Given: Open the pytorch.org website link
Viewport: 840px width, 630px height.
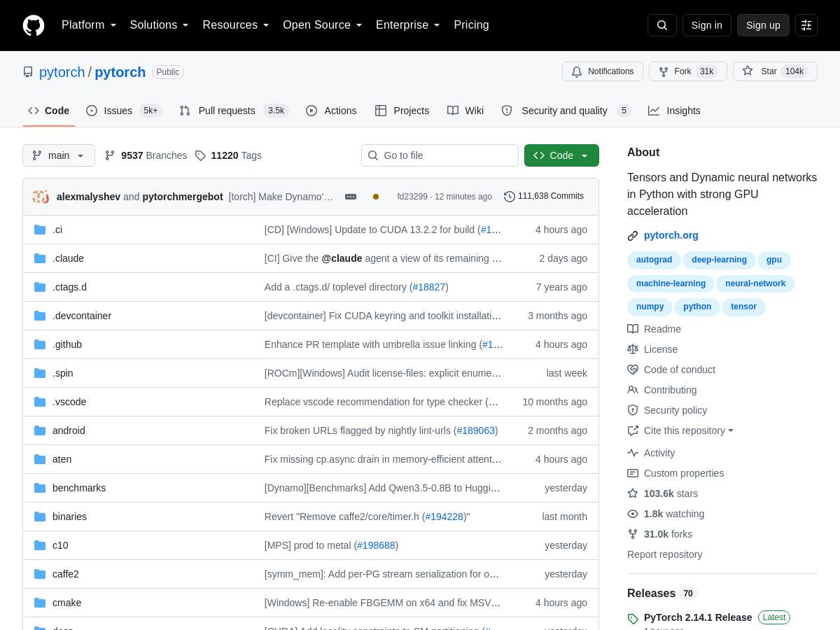Looking at the screenshot, I should click(x=671, y=235).
